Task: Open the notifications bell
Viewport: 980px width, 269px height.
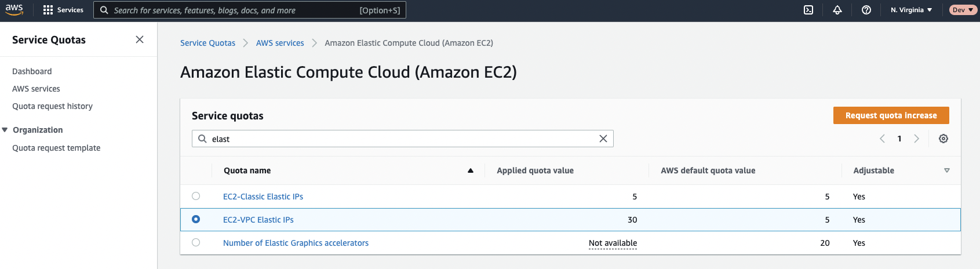Action: tap(837, 10)
